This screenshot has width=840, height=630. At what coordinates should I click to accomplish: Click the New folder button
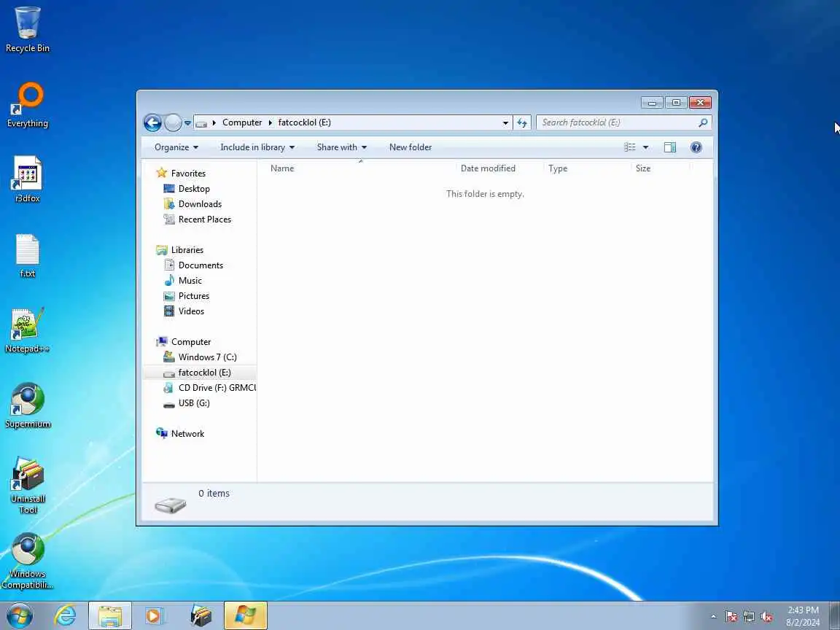pyautogui.click(x=411, y=147)
